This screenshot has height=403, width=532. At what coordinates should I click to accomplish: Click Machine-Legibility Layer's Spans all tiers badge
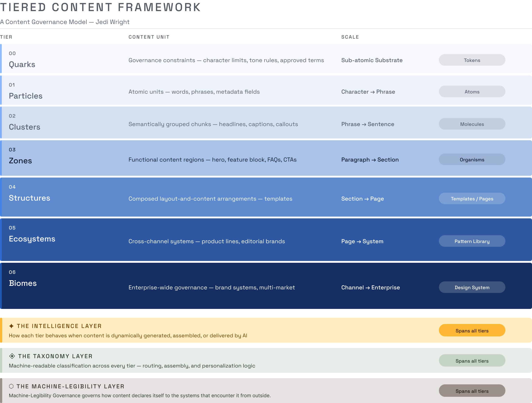point(472,391)
